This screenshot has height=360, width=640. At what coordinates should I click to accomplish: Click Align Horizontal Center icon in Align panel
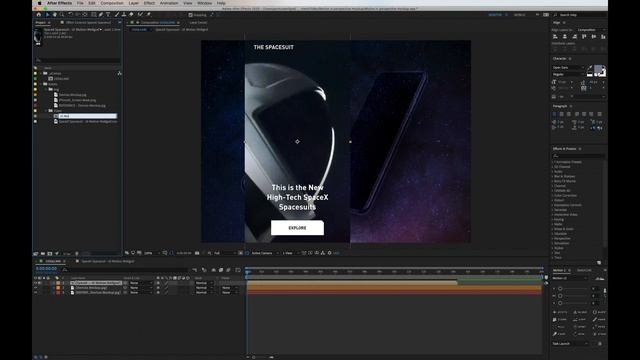coord(564,37)
